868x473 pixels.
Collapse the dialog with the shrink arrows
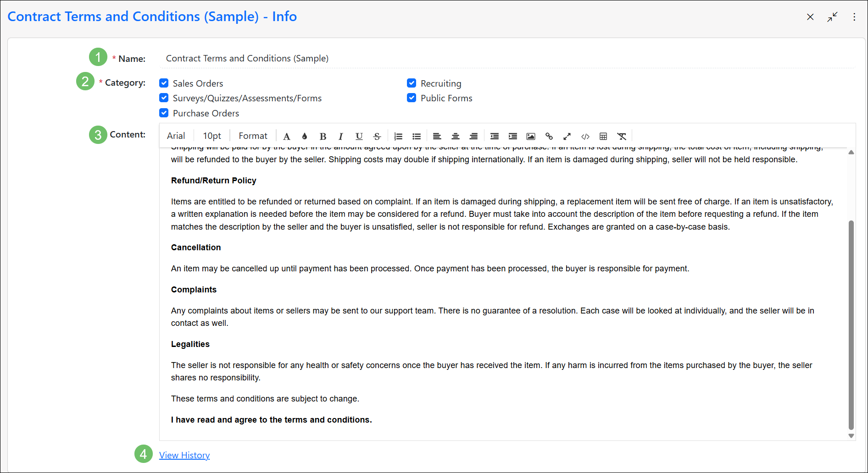832,17
